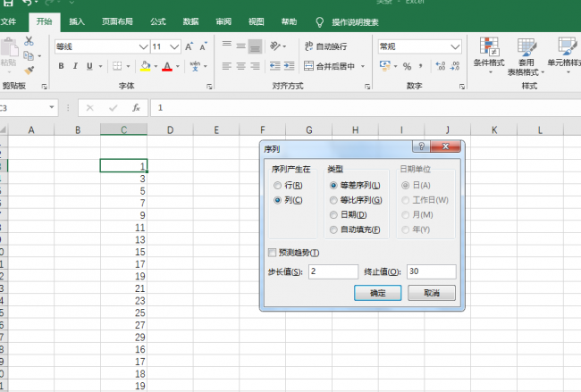Open 套用表格格式 table format gallery
Viewport: 581px width, 392px height.
click(x=526, y=56)
